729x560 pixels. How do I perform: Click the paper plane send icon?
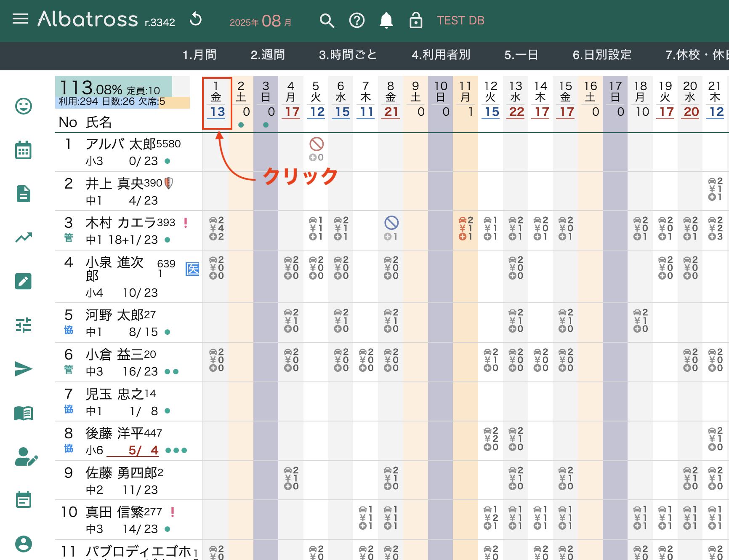pos(24,369)
